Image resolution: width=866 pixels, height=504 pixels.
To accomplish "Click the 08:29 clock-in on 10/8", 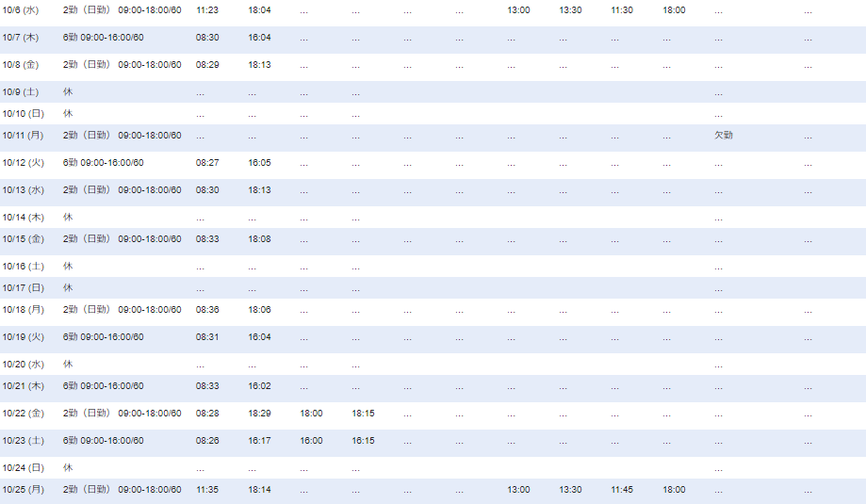I will pos(207,65).
